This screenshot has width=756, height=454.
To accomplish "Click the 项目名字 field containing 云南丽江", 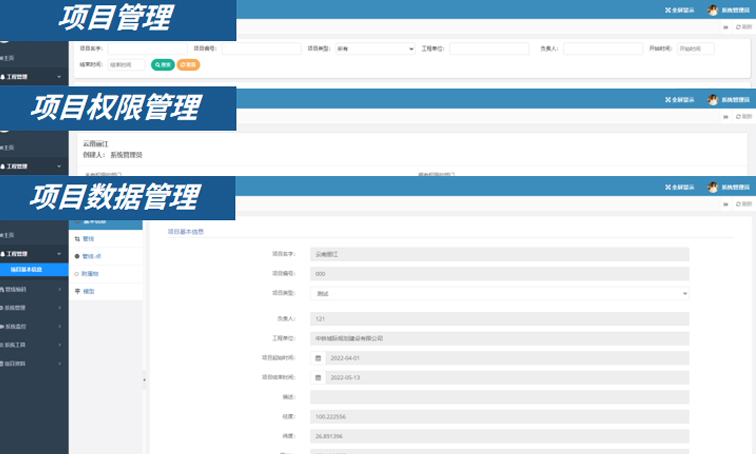I will coord(500,254).
